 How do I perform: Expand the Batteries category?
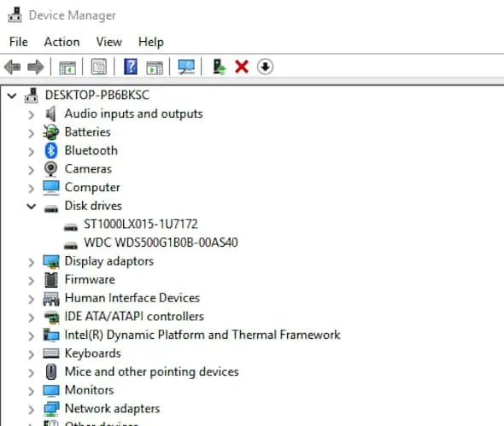click(x=31, y=133)
